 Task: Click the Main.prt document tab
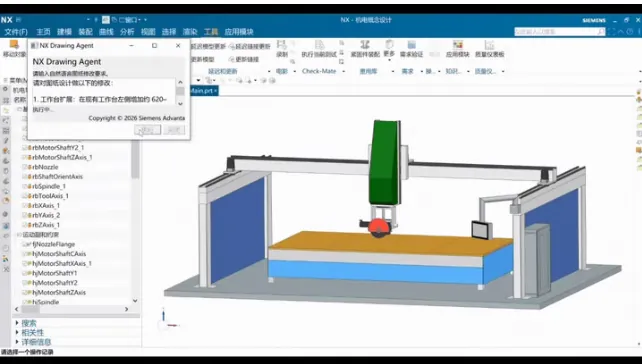[202, 90]
